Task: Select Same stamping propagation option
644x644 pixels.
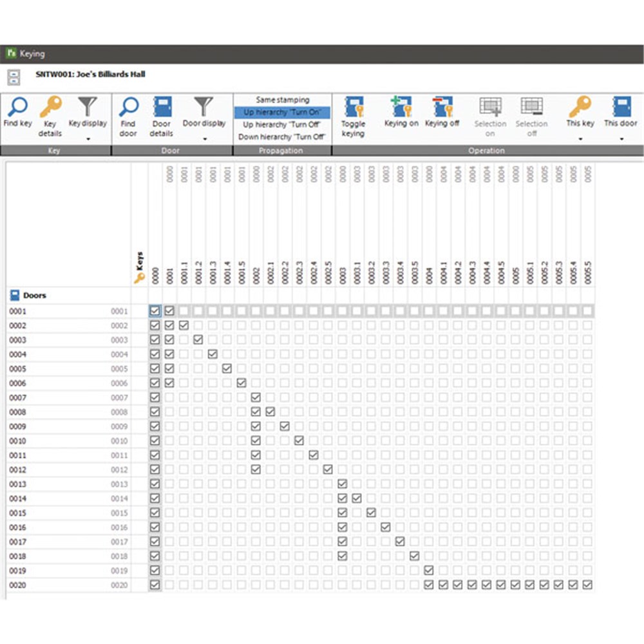Action: click(x=282, y=100)
